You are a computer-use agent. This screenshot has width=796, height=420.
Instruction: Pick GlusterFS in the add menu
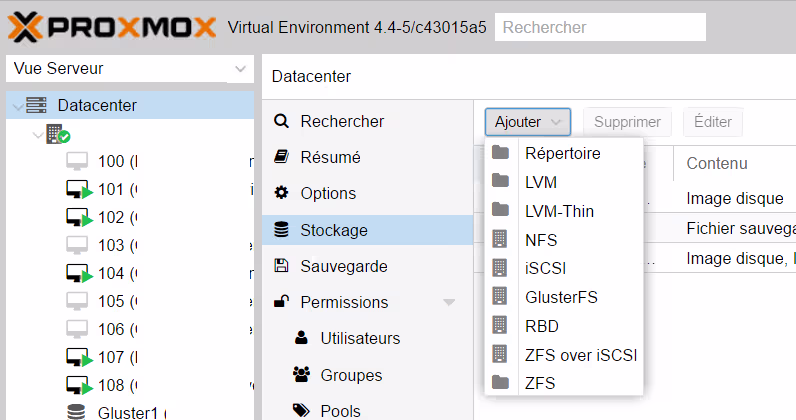pyautogui.click(x=560, y=297)
